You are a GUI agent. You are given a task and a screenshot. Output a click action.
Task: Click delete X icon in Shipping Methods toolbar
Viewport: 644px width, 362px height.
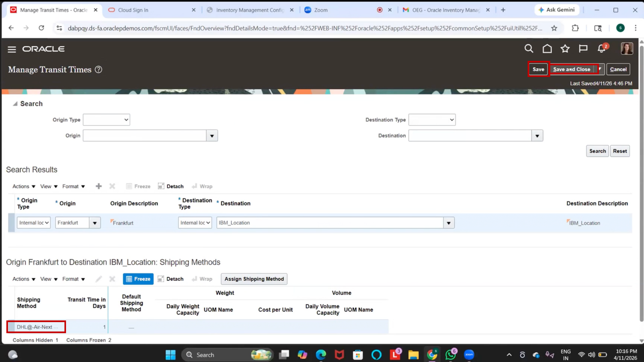[112, 279]
